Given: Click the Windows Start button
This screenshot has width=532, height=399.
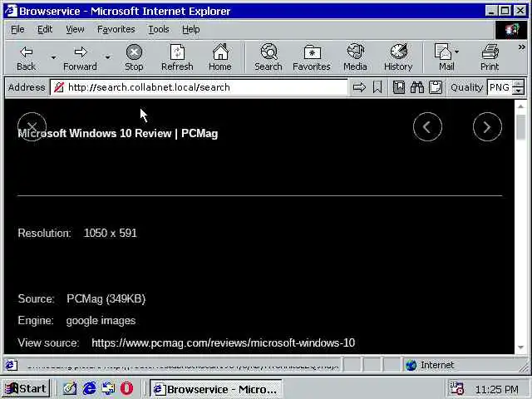Looking at the screenshot, I should pyautogui.click(x=26, y=388).
